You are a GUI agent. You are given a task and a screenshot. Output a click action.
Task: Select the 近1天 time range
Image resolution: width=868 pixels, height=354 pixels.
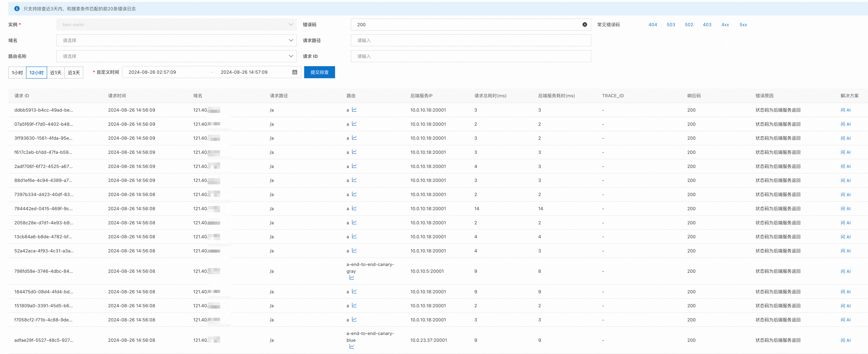56,73
